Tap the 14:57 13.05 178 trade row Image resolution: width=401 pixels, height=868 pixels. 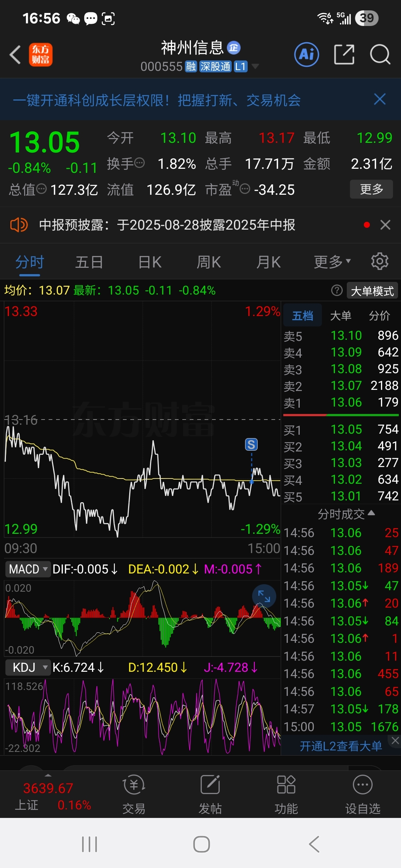341,709
